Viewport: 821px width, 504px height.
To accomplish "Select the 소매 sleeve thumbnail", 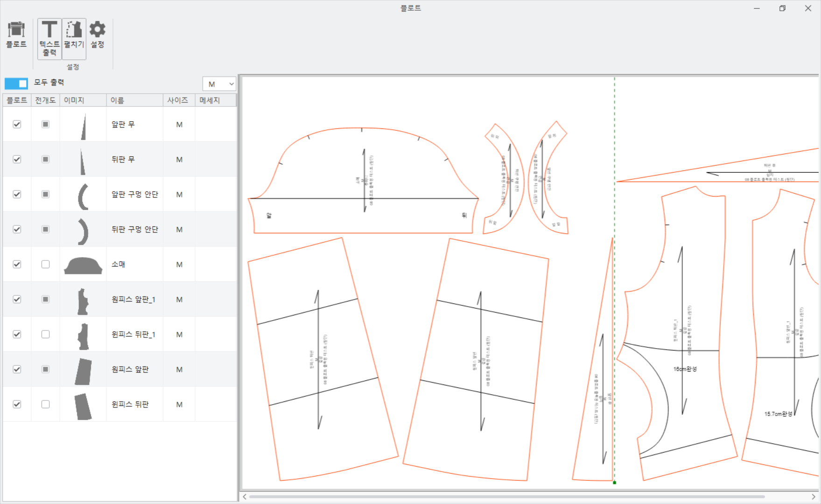I will point(83,266).
